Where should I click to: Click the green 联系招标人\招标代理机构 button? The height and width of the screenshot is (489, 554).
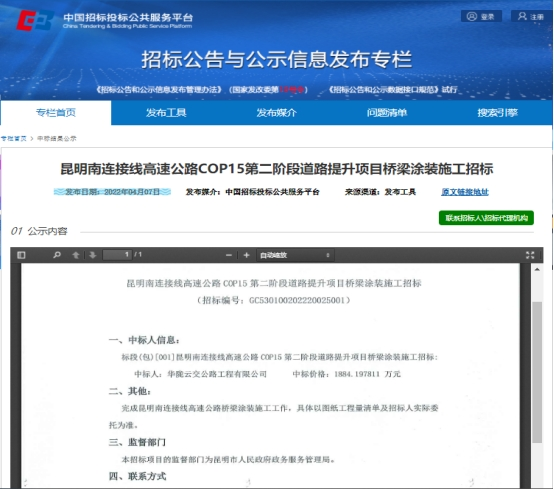tap(486, 218)
